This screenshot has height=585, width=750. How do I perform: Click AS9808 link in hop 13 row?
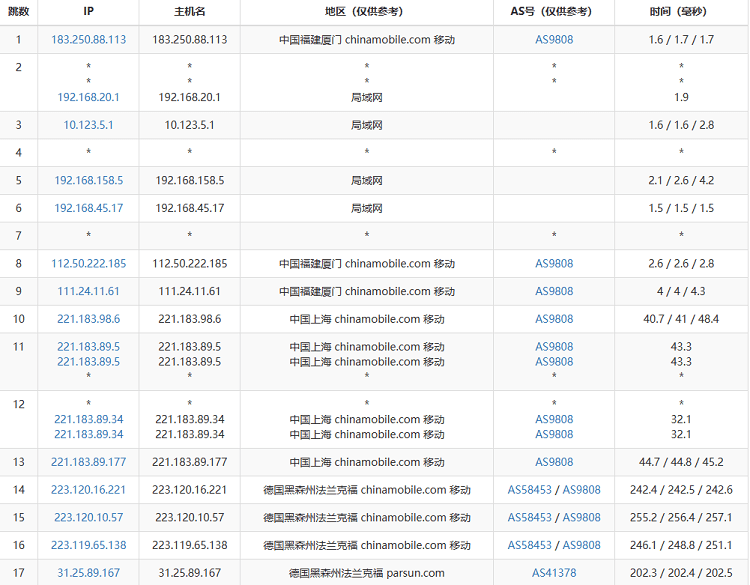click(x=554, y=462)
